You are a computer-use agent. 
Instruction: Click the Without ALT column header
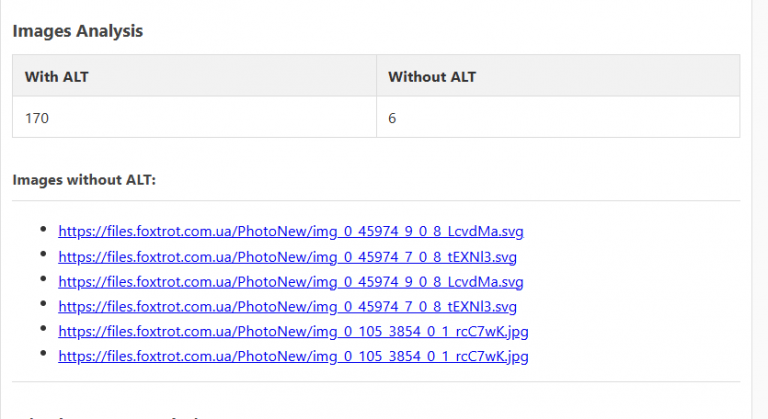(x=558, y=76)
